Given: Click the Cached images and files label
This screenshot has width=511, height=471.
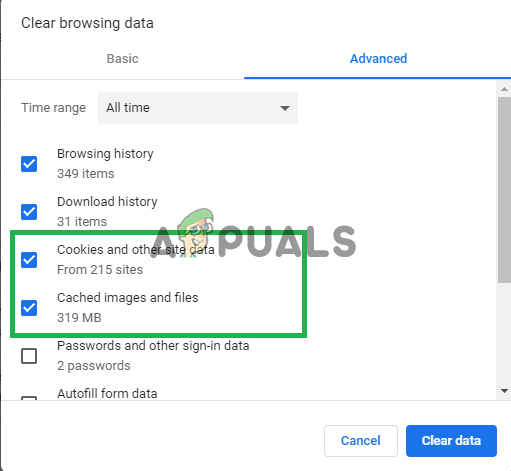Looking at the screenshot, I should [x=128, y=298].
